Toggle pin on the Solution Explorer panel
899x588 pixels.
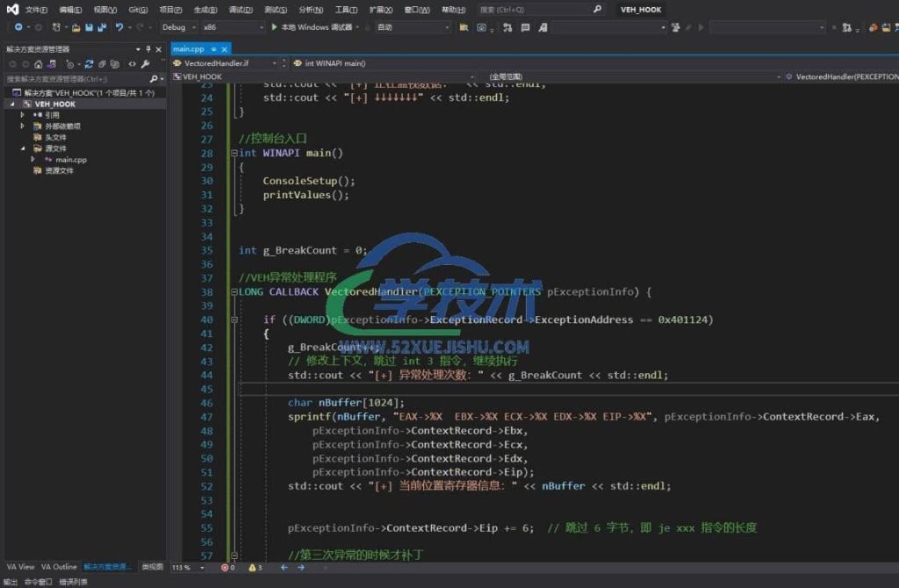(x=148, y=49)
